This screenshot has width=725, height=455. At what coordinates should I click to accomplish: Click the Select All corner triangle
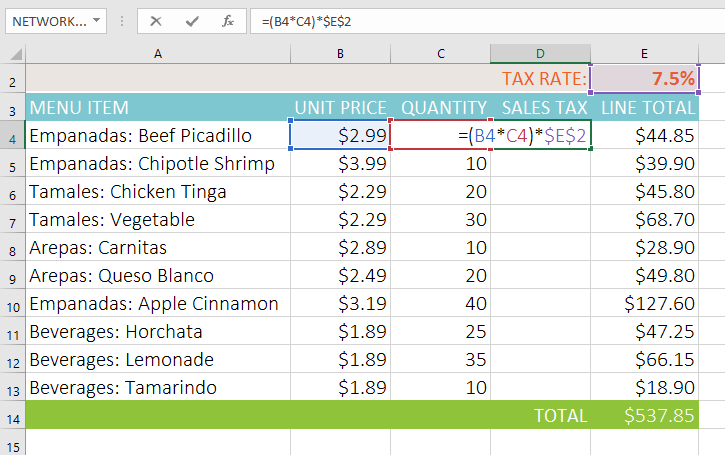point(13,53)
